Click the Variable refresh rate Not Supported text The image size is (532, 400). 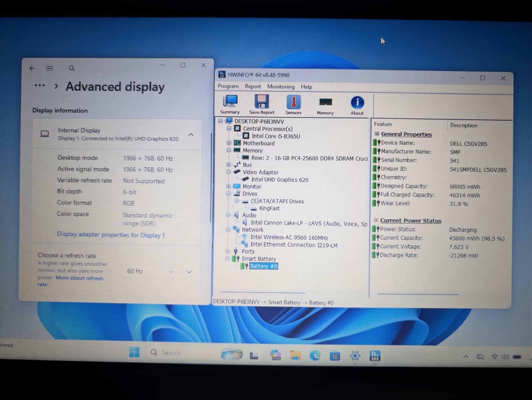pos(144,181)
